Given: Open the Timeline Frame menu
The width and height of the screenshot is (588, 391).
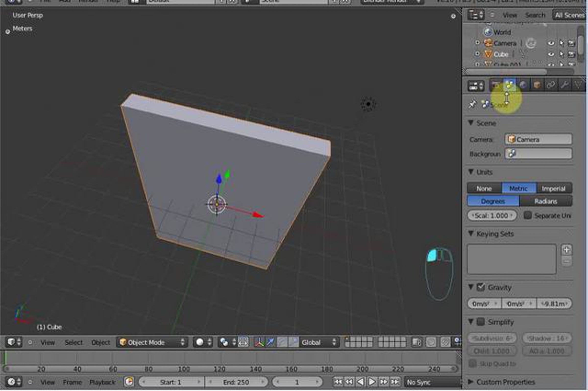Looking at the screenshot, I should (x=72, y=382).
